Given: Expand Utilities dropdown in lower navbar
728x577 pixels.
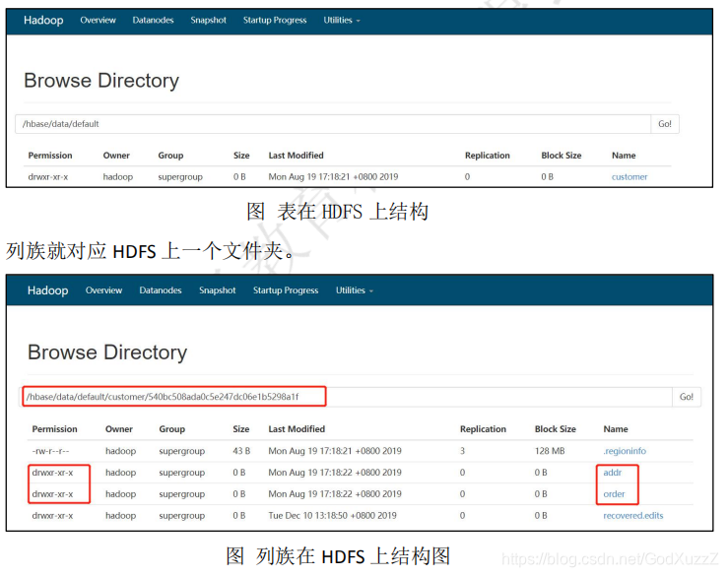Looking at the screenshot, I should coord(355,290).
